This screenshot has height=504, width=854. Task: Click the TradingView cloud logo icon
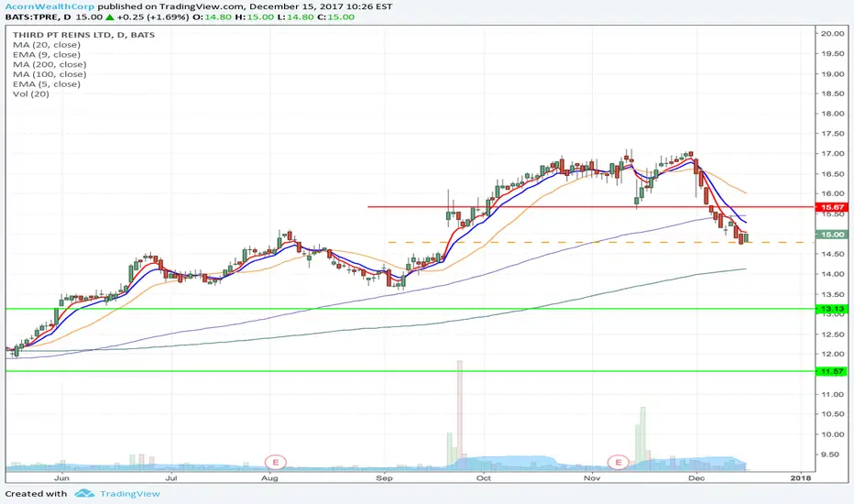click(x=84, y=494)
